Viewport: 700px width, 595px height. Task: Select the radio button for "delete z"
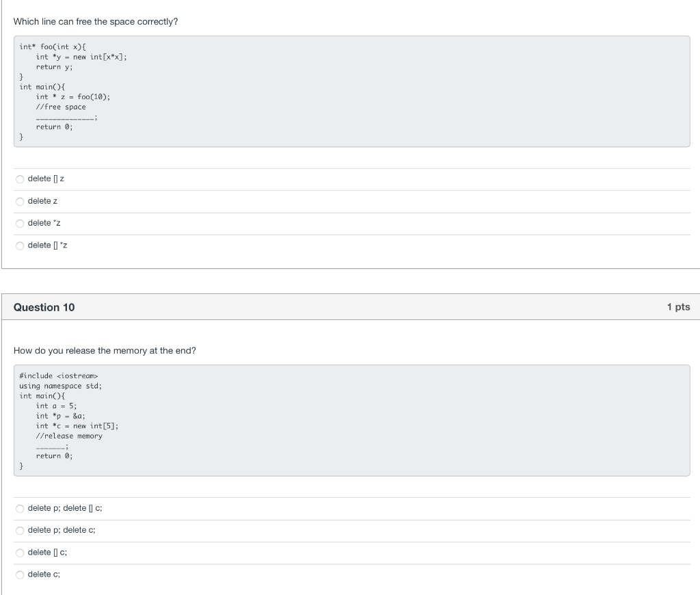20,200
